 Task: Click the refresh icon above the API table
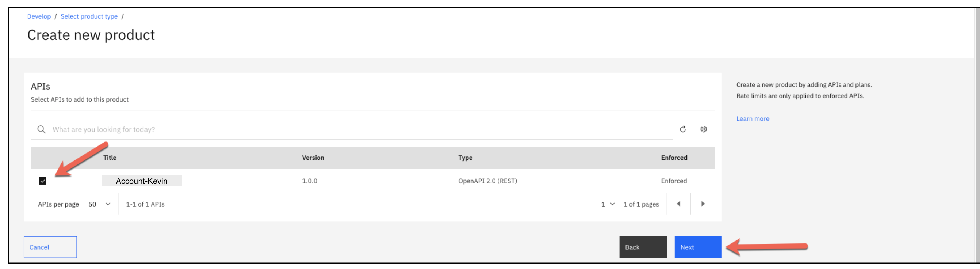(683, 129)
